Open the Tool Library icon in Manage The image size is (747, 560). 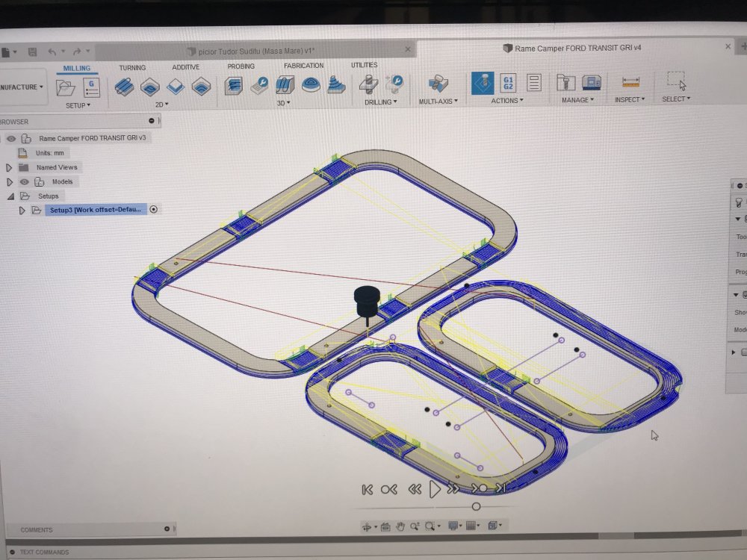pos(566,83)
